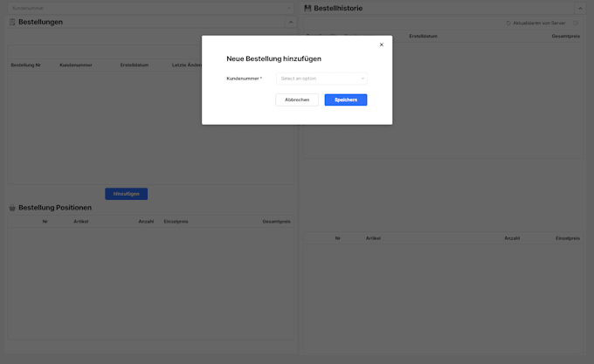The height and width of the screenshot is (364, 594).
Task: Click the Bestellhistorie heading icon
Action: [307, 8]
